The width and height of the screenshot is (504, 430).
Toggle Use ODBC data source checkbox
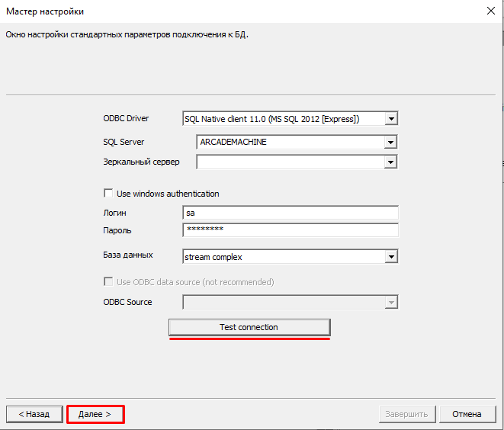pos(108,282)
